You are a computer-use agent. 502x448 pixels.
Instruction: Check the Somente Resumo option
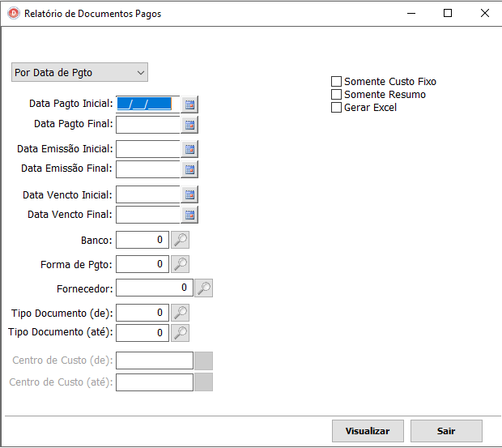click(x=337, y=95)
